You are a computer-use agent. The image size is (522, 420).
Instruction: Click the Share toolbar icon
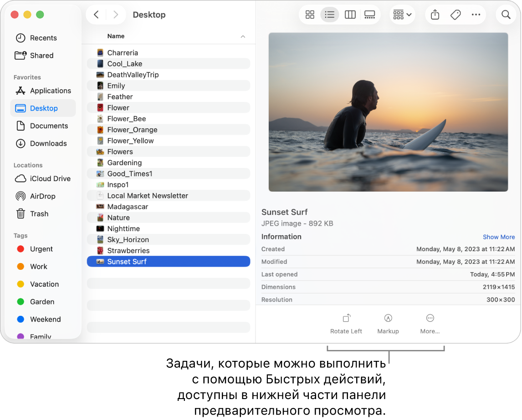[435, 15]
